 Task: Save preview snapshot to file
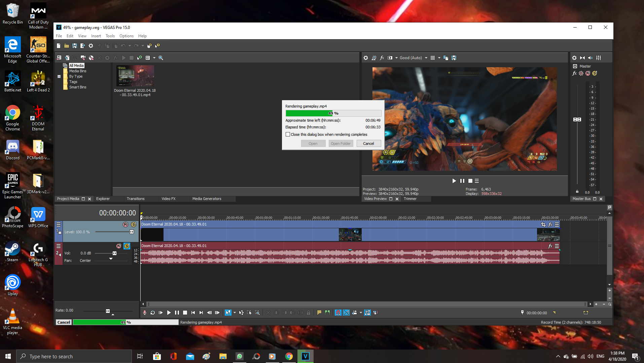(x=454, y=58)
